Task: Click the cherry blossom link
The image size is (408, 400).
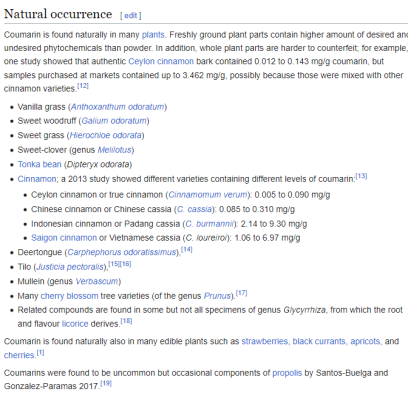Action: 69,296
